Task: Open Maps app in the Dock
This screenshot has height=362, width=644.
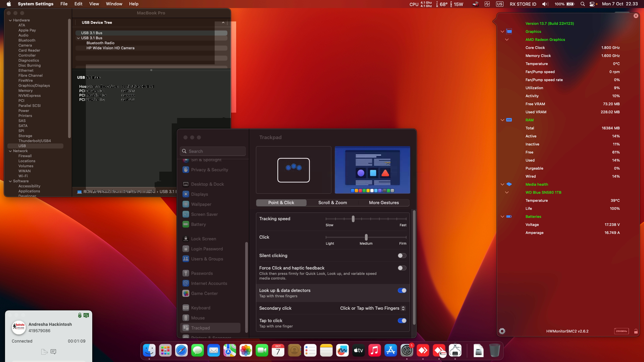Action: click(x=230, y=351)
